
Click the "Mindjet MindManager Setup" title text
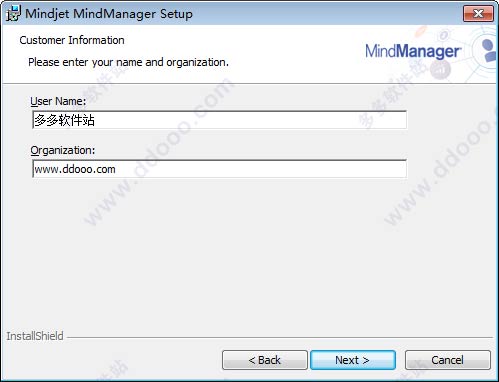coord(109,14)
